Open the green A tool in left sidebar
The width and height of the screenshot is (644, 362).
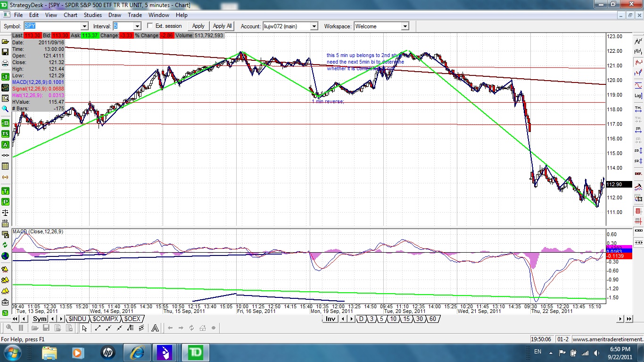pyautogui.click(x=5, y=145)
